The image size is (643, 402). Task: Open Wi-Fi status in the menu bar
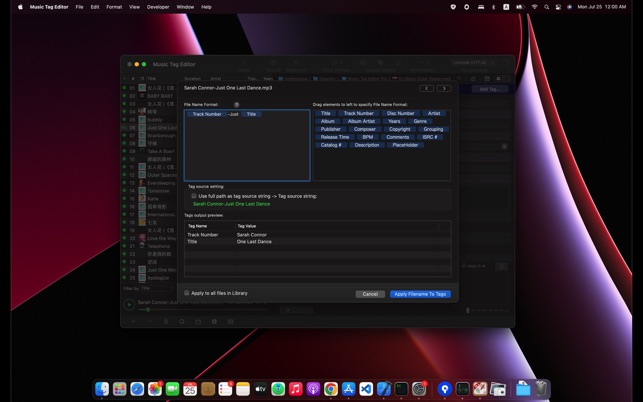pos(534,7)
